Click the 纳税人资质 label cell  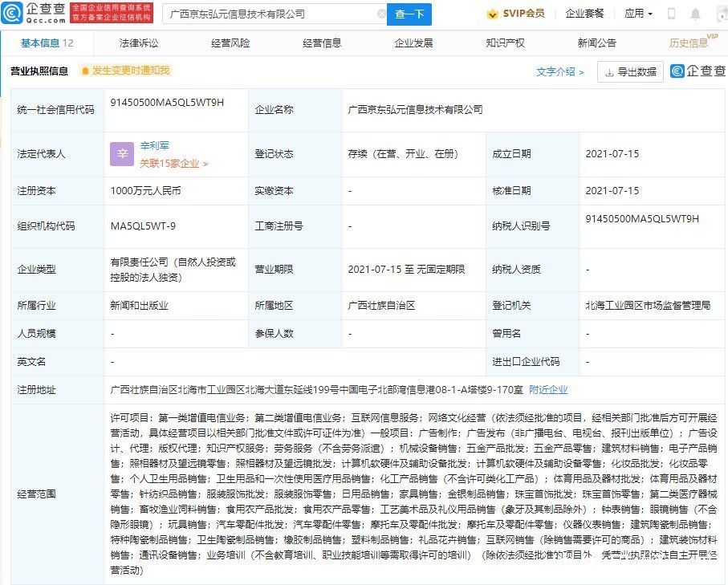click(x=532, y=270)
